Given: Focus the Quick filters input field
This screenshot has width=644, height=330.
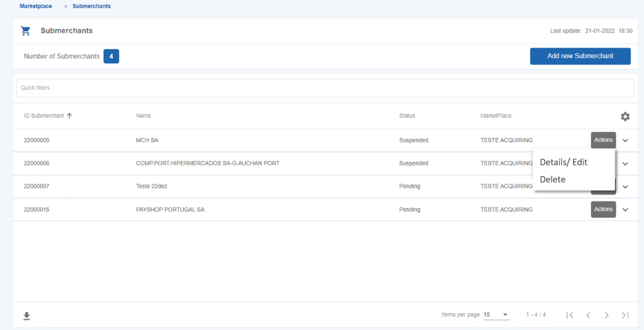Looking at the screenshot, I should coord(325,88).
